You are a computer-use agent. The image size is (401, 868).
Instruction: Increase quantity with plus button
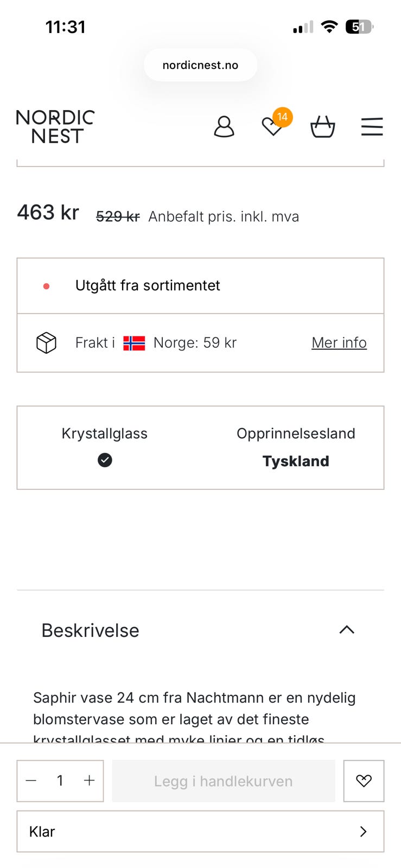coord(90,781)
